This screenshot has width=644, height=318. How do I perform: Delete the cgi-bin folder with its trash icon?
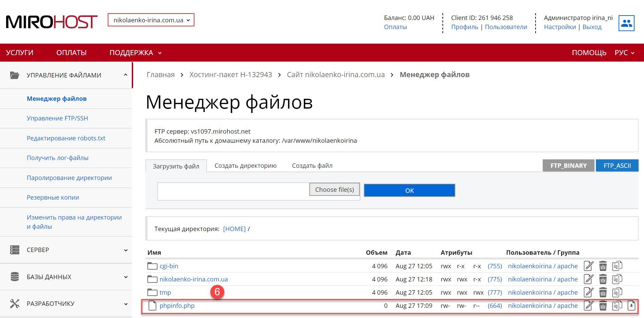[603, 266]
